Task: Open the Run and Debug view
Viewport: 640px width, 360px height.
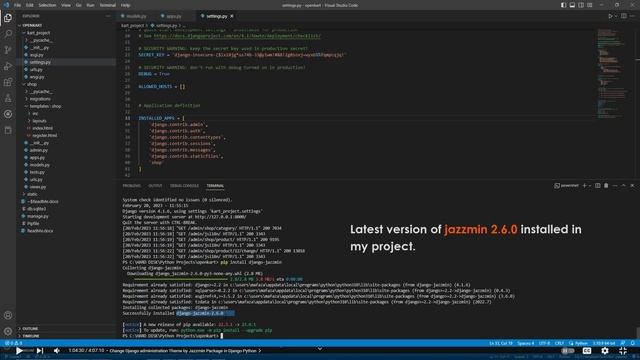Action: pos(8,66)
